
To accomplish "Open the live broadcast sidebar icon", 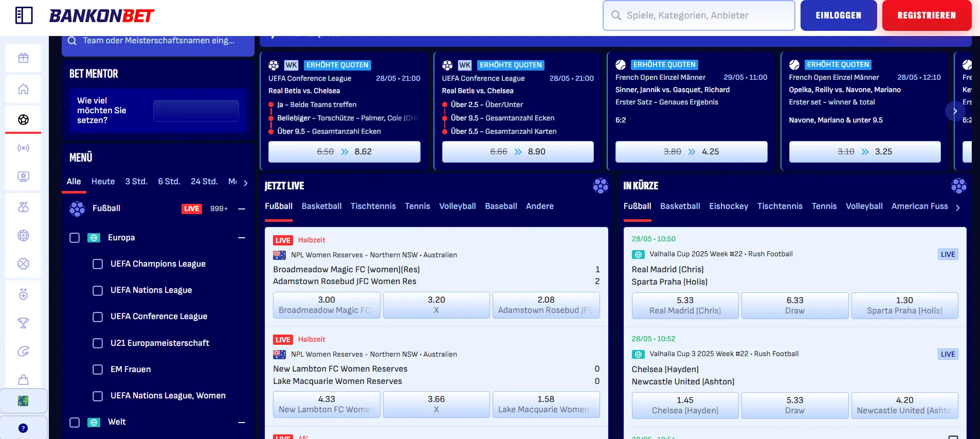I will click(23, 148).
